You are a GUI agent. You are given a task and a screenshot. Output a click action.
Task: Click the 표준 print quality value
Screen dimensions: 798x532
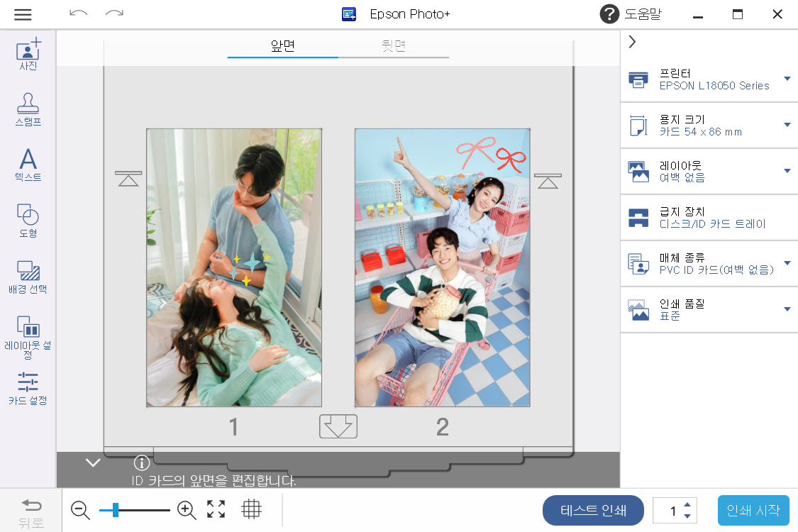click(x=669, y=316)
